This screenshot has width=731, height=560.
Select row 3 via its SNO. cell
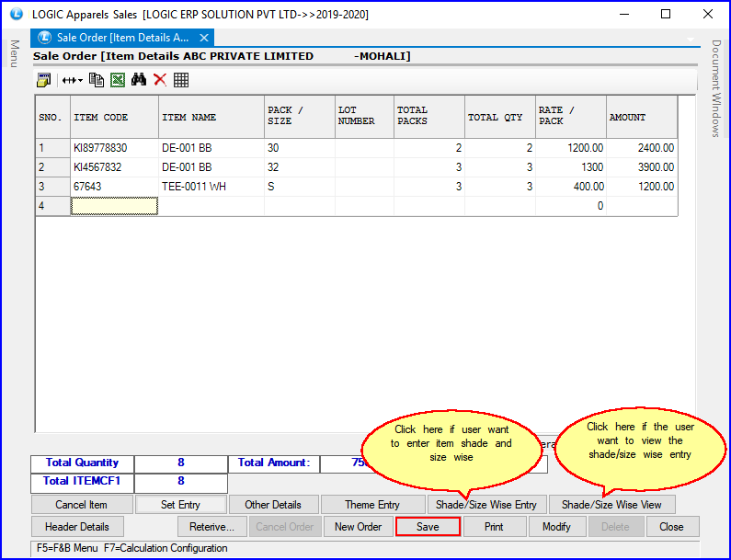[52, 187]
